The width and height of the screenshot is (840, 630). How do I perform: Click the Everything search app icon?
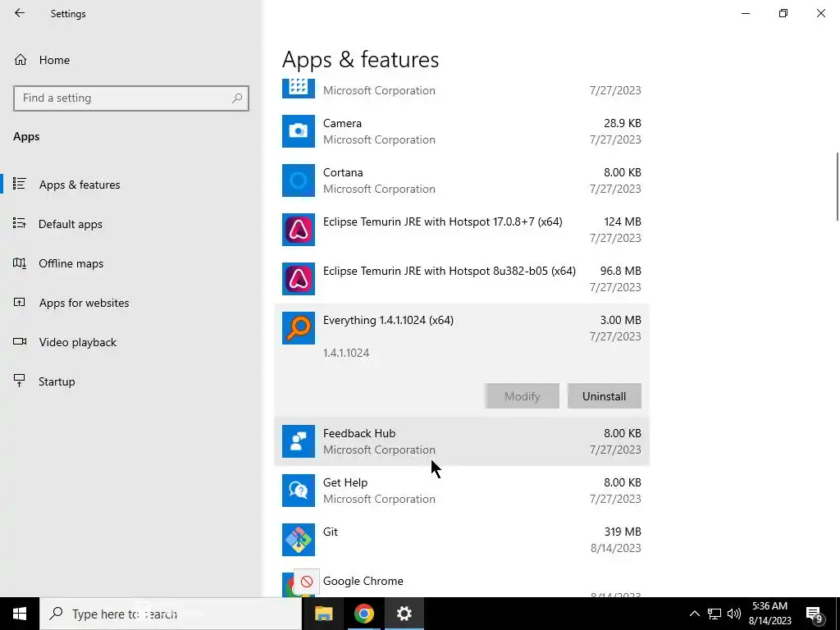coord(299,328)
